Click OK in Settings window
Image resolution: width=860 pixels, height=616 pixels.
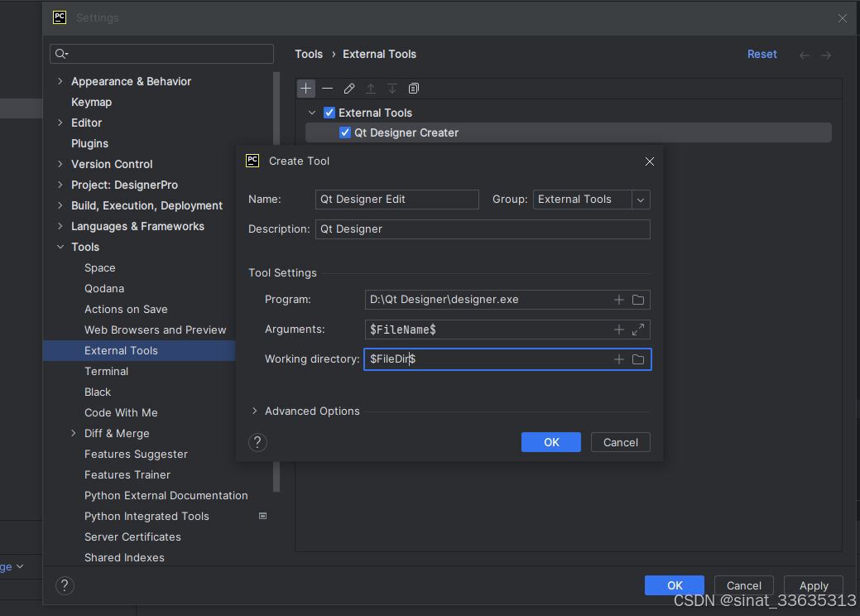674,585
